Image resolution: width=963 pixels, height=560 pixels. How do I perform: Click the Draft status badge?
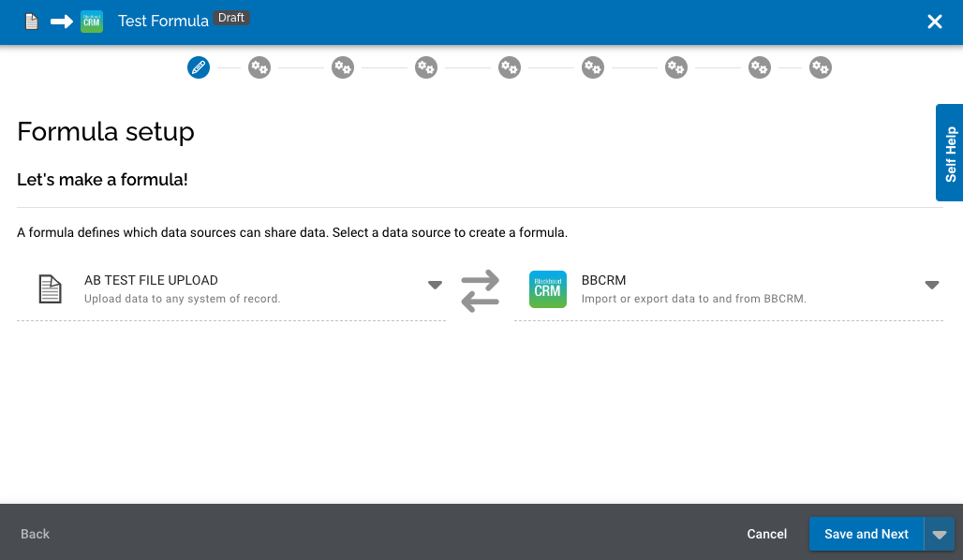(232, 17)
